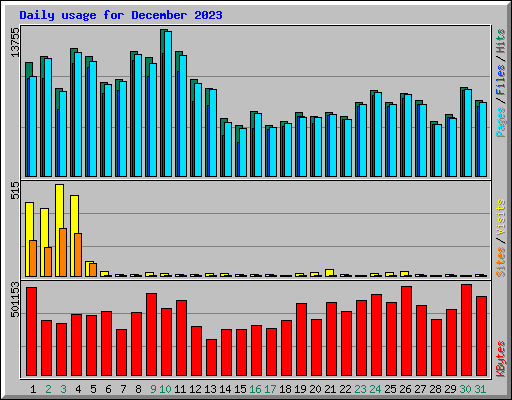The height and width of the screenshot is (400, 512).
Task: Click day label 31 on the x-axis
Action: pos(480,389)
